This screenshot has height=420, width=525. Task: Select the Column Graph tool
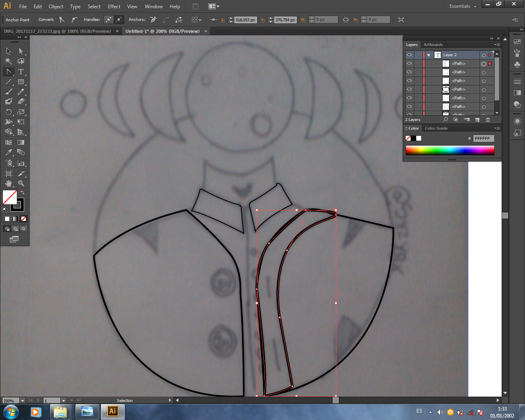(21, 163)
